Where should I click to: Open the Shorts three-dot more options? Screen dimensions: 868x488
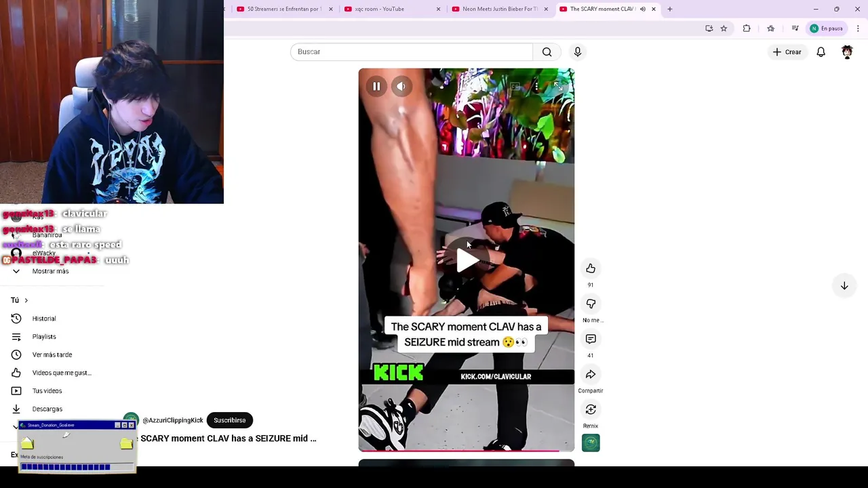pyautogui.click(x=536, y=86)
